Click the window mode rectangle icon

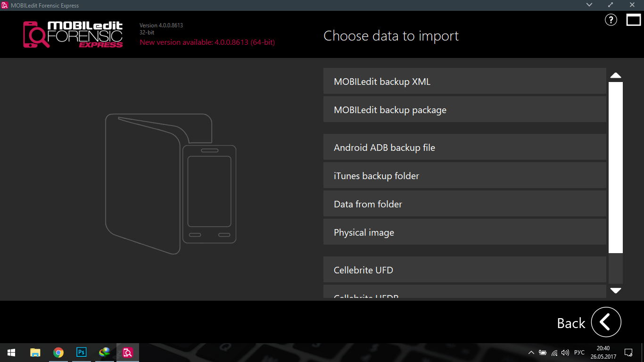click(x=634, y=20)
